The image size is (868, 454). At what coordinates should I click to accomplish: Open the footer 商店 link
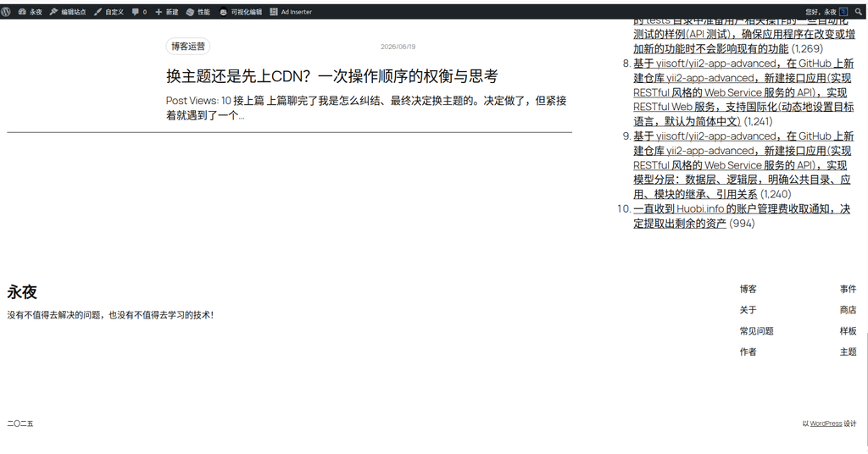(x=848, y=310)
